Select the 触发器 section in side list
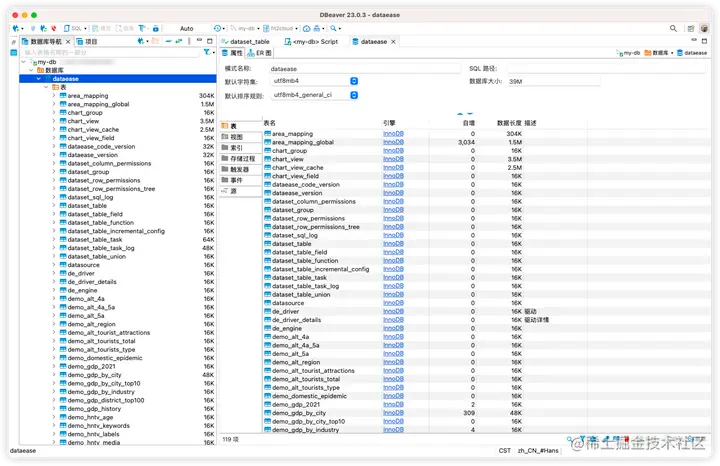The height and width of the screenshot is (466, 720). pyautogui.click(x=241, y=169)
